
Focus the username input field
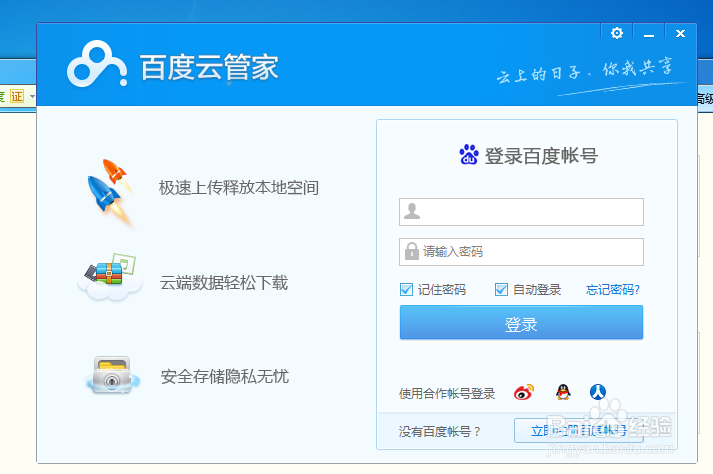click(521, 212)
